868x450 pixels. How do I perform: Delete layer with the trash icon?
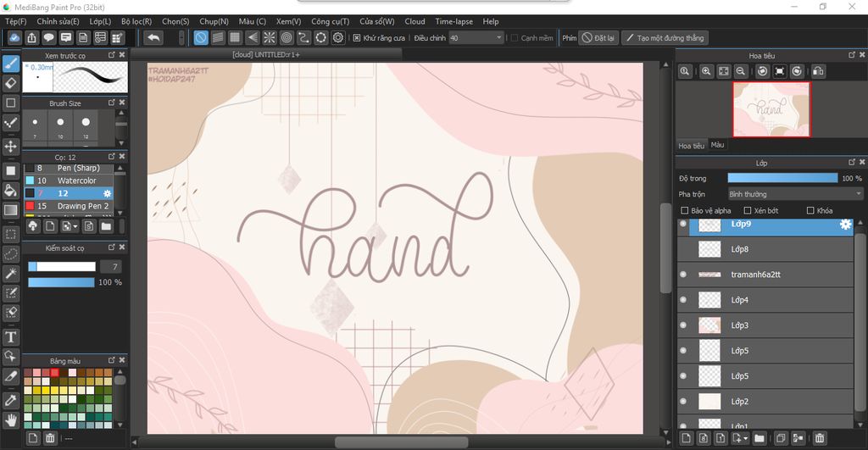820,438
